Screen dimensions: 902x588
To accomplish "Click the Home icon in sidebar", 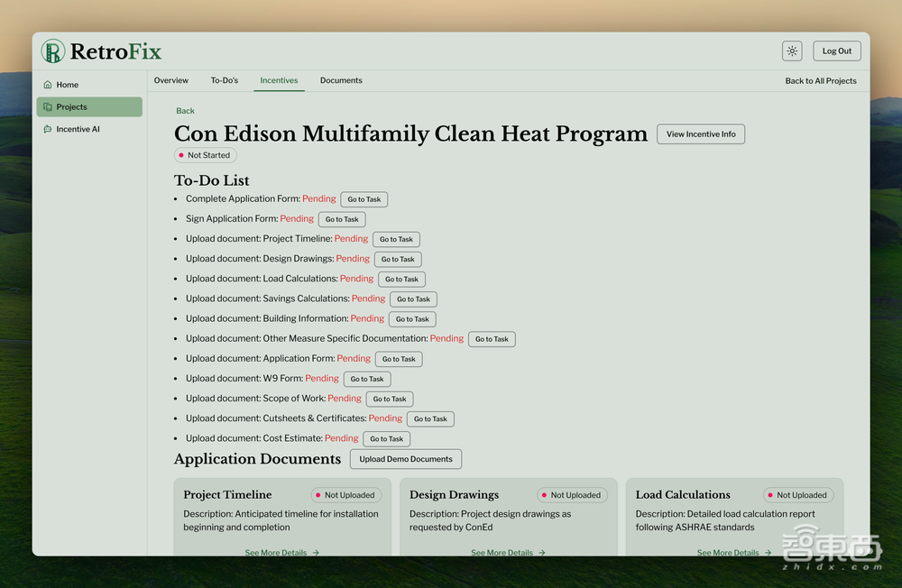I will (x=48, y=85).
